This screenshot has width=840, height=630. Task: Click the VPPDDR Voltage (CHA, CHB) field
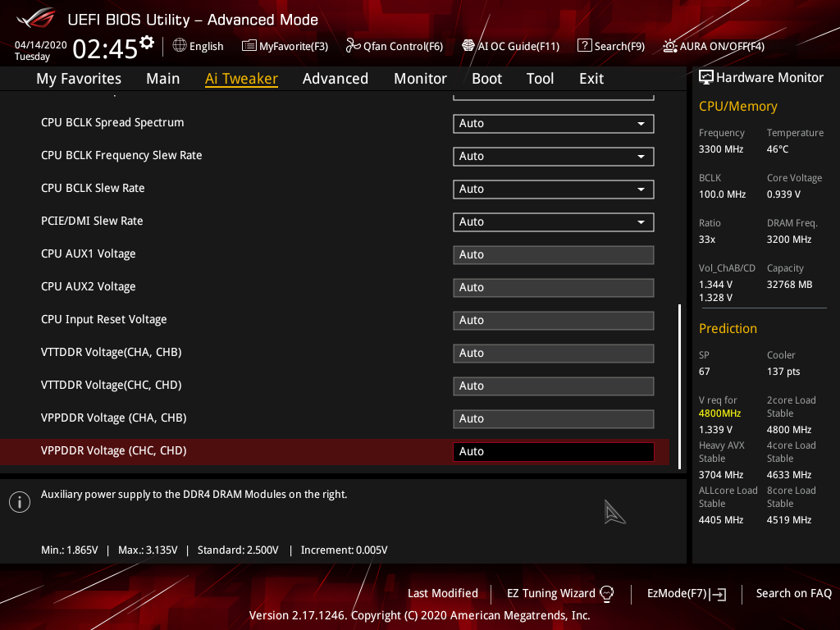(554, 419)
